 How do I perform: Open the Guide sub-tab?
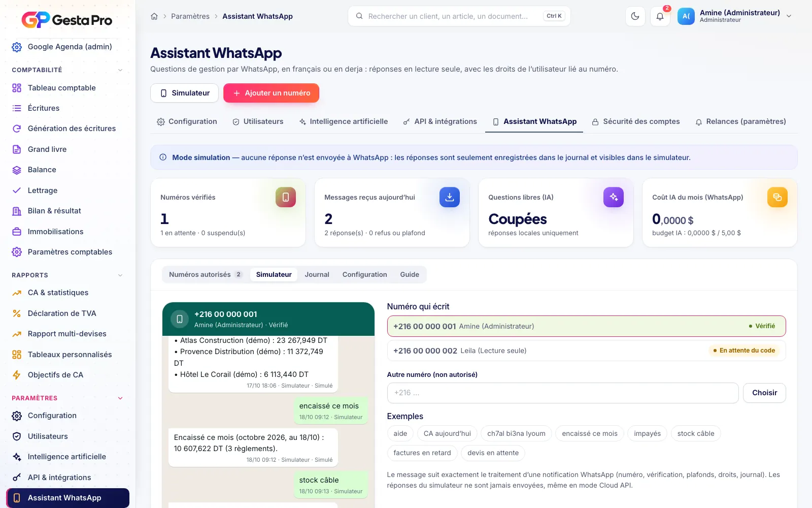point(410,274)
